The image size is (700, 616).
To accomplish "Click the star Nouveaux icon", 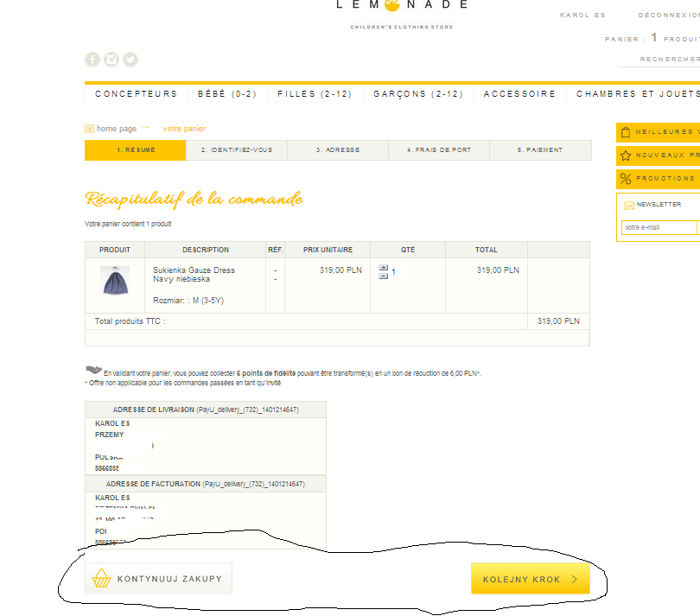I will click(626, 156).
